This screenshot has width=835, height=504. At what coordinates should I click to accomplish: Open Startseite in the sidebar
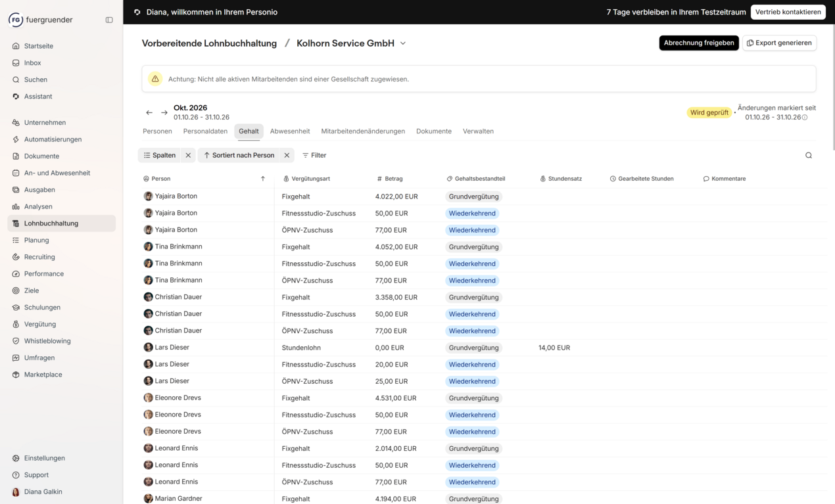tap(39, 46)
